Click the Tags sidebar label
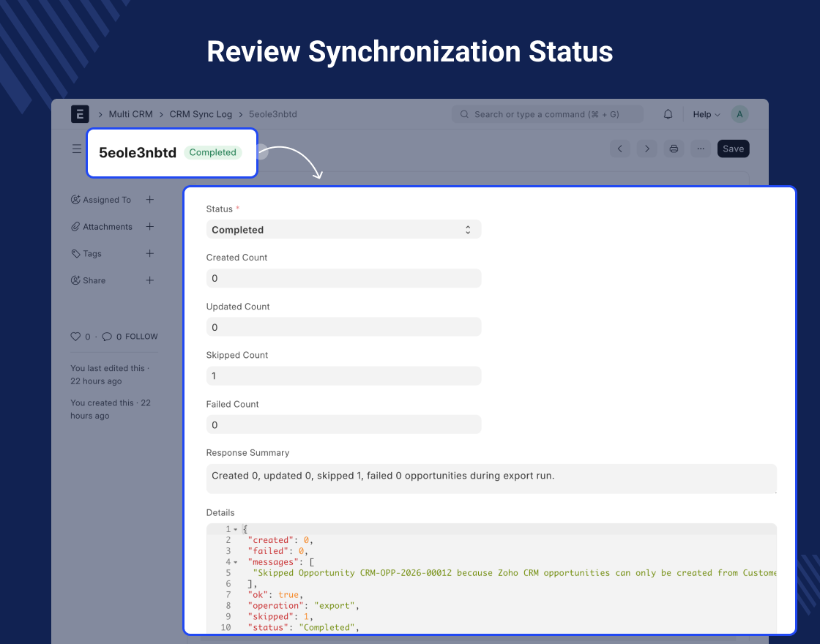This screenshot has height=644, width=820. tap(92, 253)
